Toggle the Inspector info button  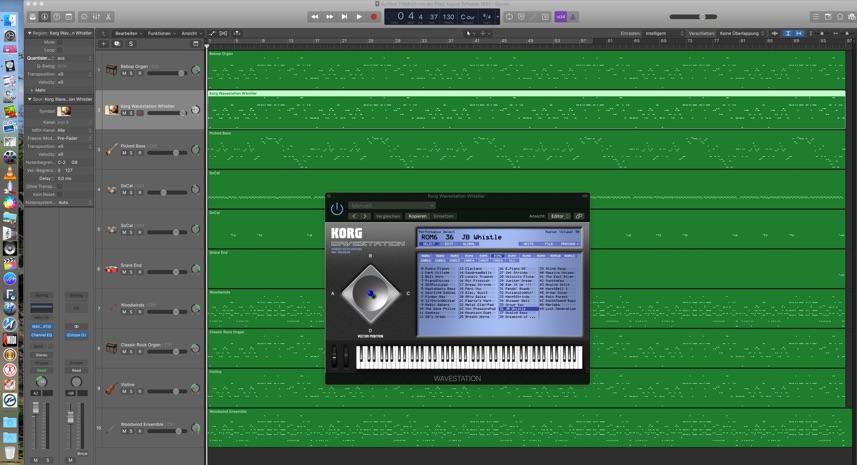click(45, 17)
